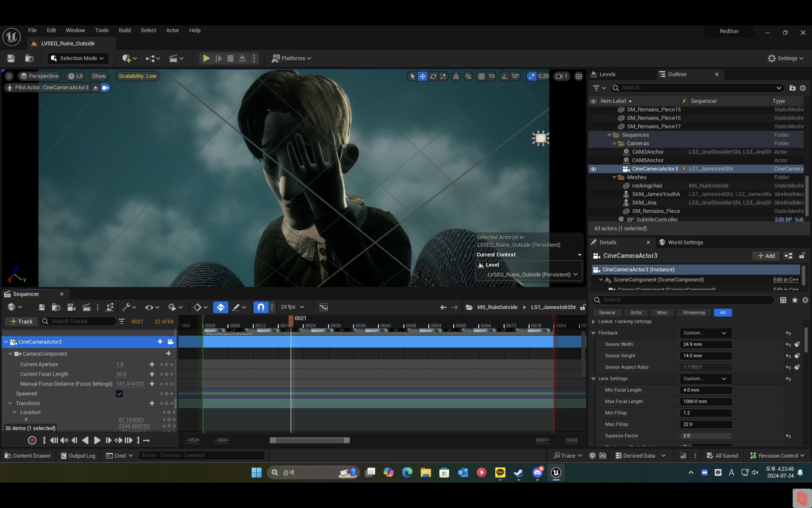
Task: Click the Show button in viewport
Action: 99,76
